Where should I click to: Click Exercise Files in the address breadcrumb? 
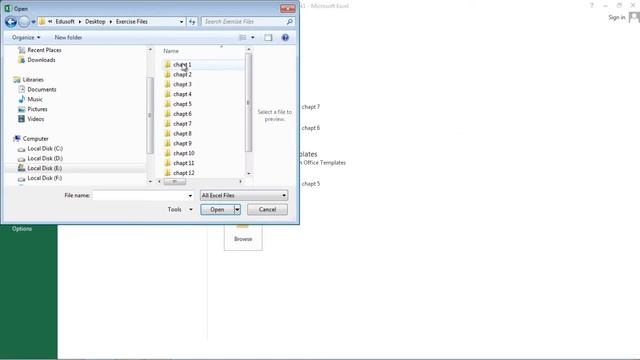point(131,22)
